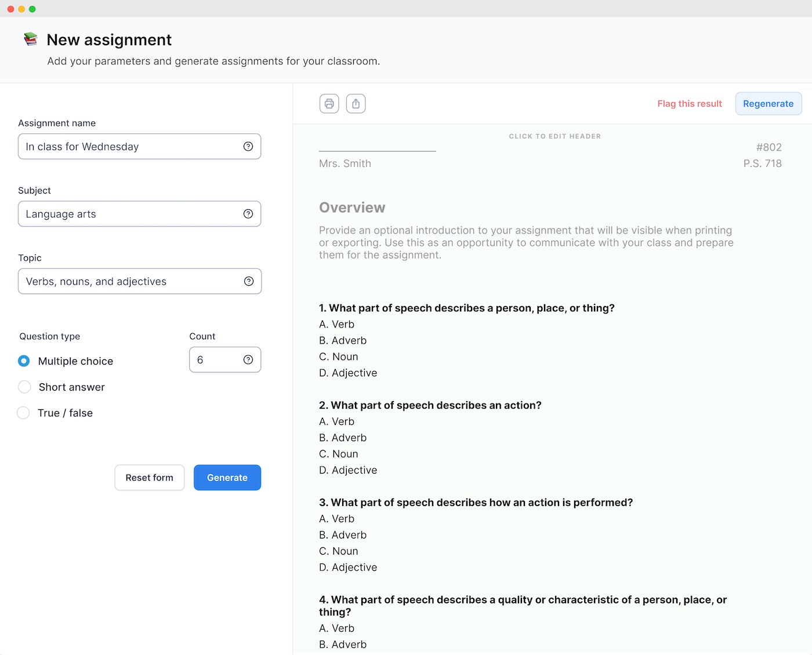The image size is (812, 655).
Task: Click answer C. Noun under question 3
Action: 339,551
